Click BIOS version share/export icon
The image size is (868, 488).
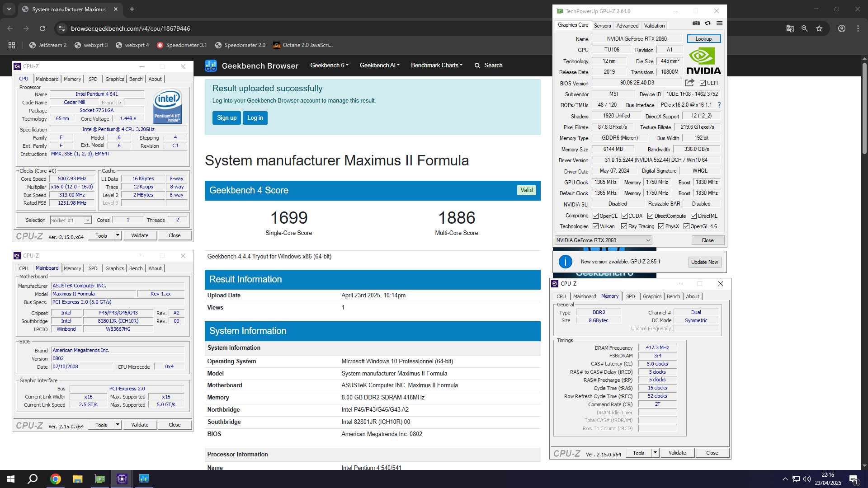tap(689, 83)
